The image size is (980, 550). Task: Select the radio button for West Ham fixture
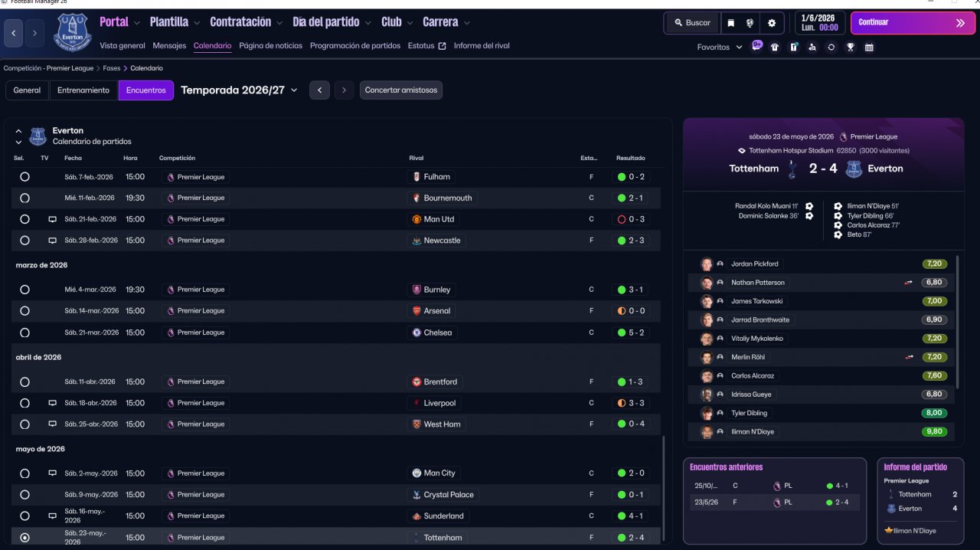[x=24, y=424]
